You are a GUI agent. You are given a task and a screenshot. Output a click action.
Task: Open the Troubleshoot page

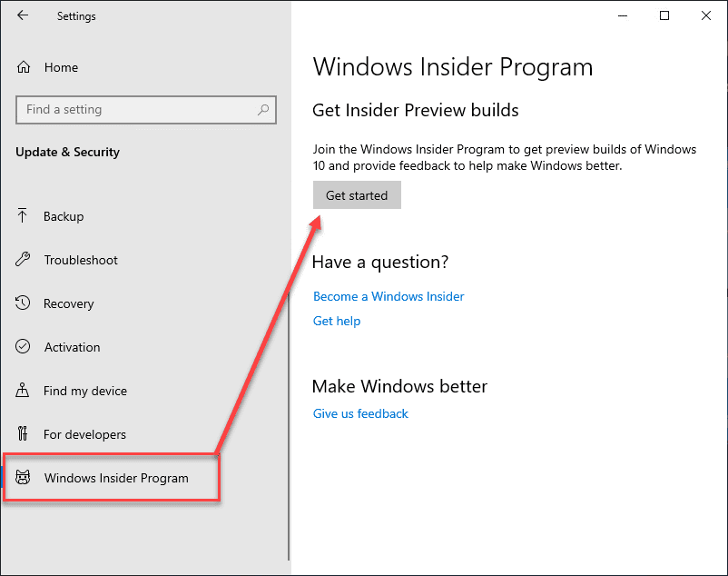80,260
